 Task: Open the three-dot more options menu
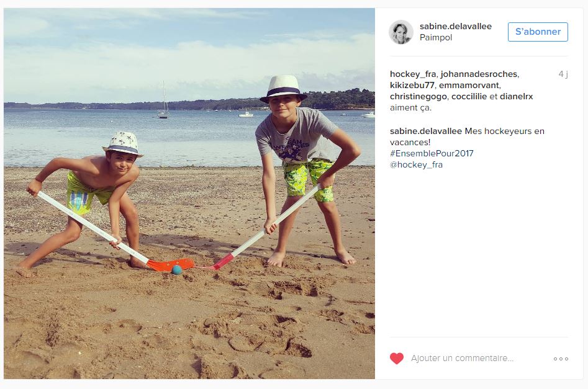[x=561, y=359]
